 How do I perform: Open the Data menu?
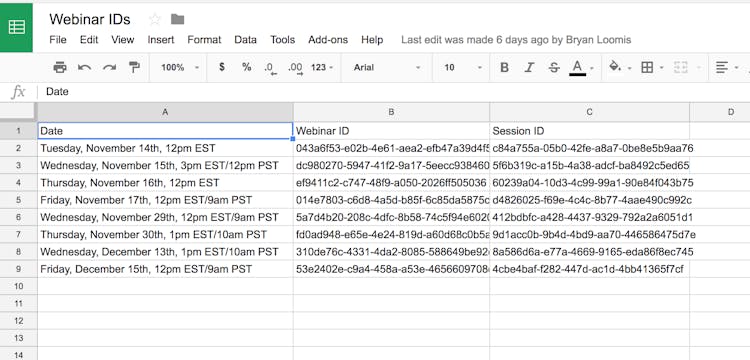click(245, 40)
